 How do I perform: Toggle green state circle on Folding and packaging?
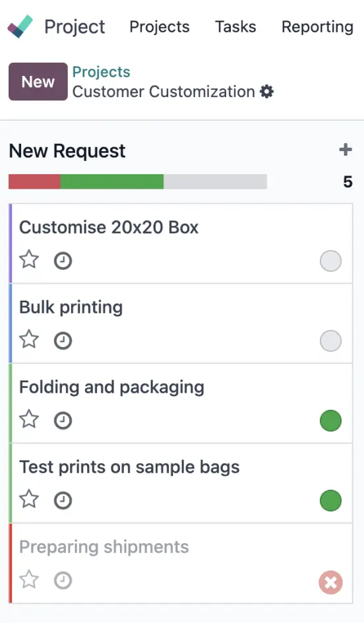[330, 421]
